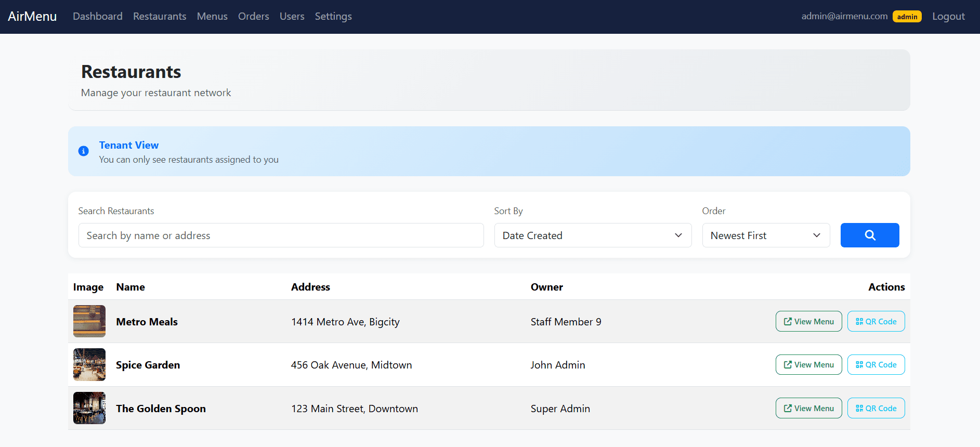View Menu for Spice Garden
The image size is (980, 447).
(808, 365)
